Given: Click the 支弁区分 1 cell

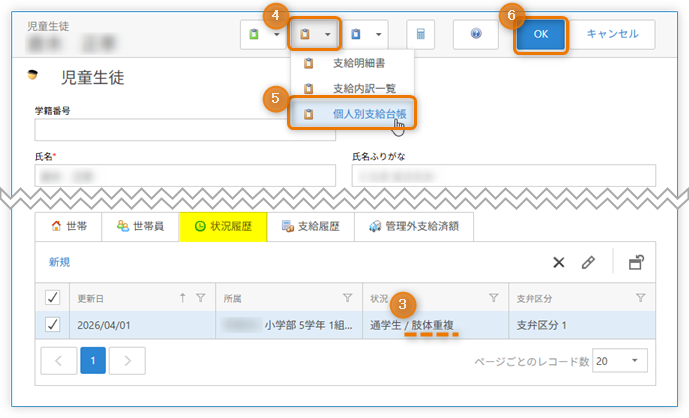Looking at the screenshot, I should click(x=582, y=325).
